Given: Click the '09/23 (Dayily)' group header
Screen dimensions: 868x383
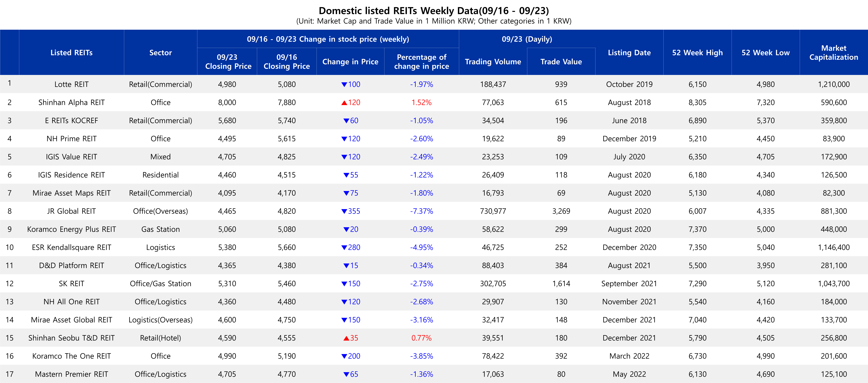Looking at the screenshot, I should pos(527,39).
